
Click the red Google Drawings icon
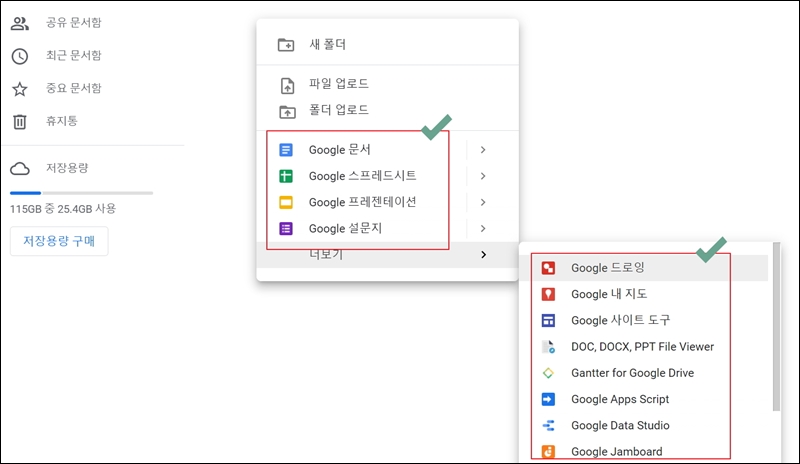point(548,268)
